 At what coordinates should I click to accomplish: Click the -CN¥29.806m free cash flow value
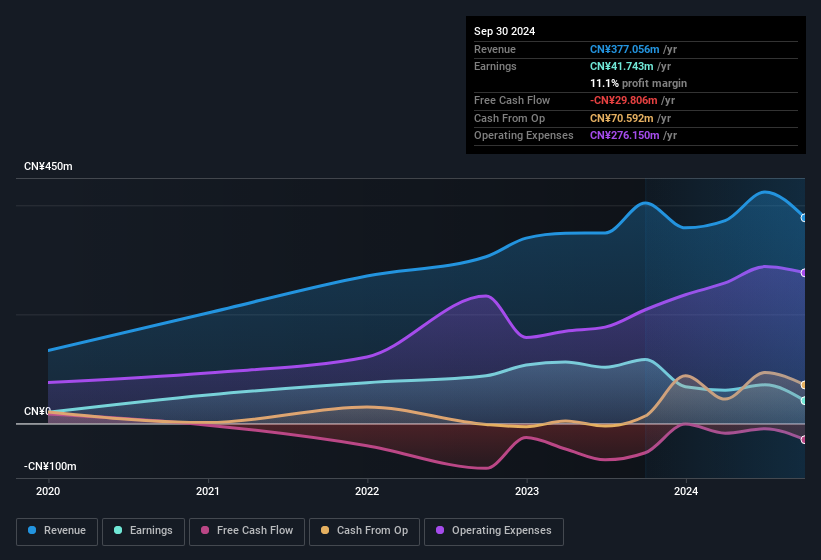tap(624, 100)
